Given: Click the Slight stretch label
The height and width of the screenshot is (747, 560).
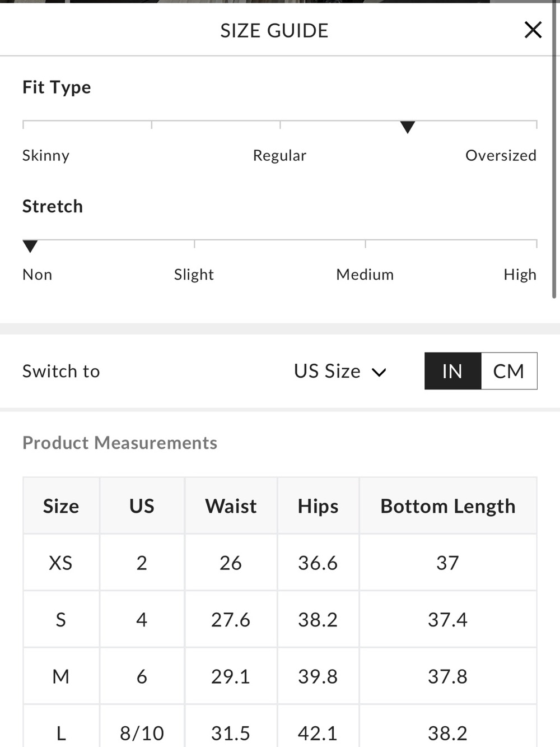Looking at the screenshot, I should (194, 275).
